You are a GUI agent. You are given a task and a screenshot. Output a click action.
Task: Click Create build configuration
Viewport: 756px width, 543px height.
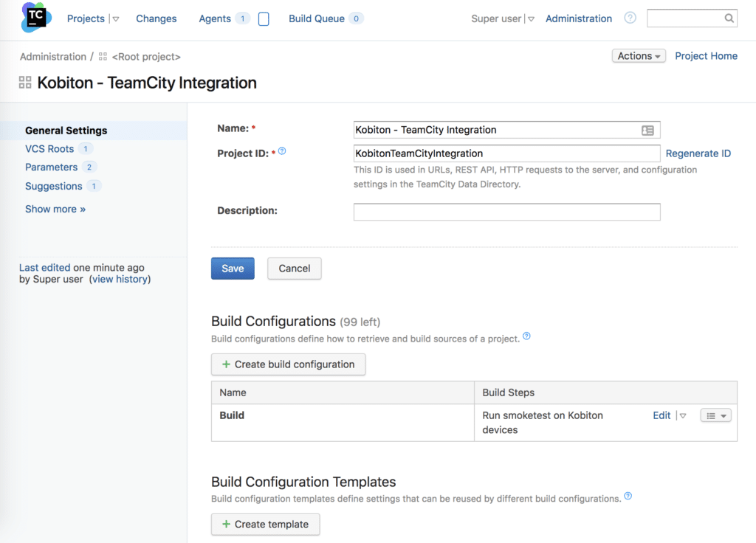(288, 364)
